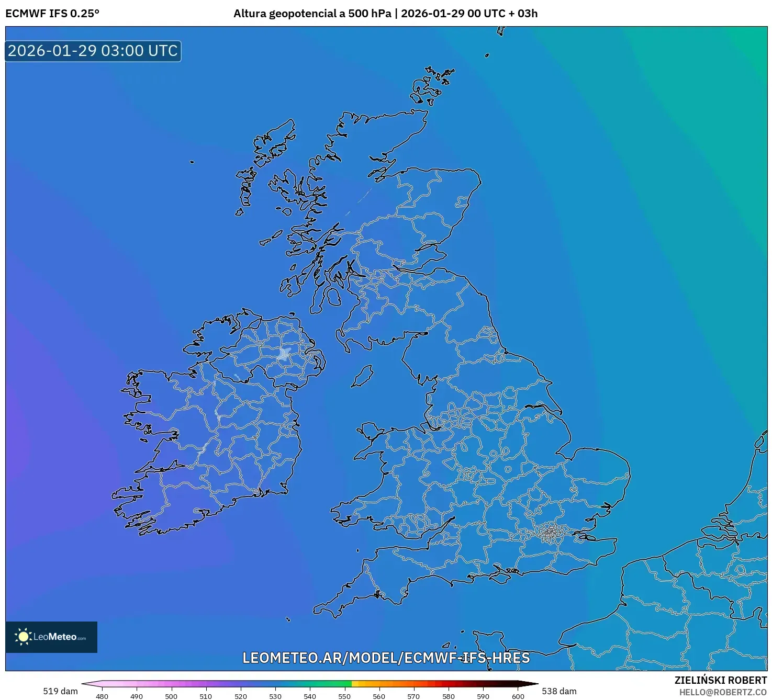The image size is (772, 700).
Task: Expand the colorbar legend strip
Action: 309,683
